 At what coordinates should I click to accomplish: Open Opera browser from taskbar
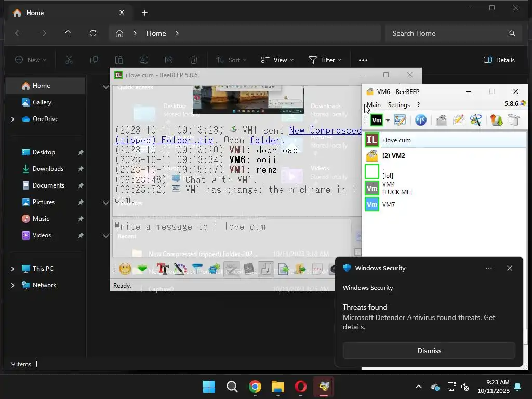point(301,387)
